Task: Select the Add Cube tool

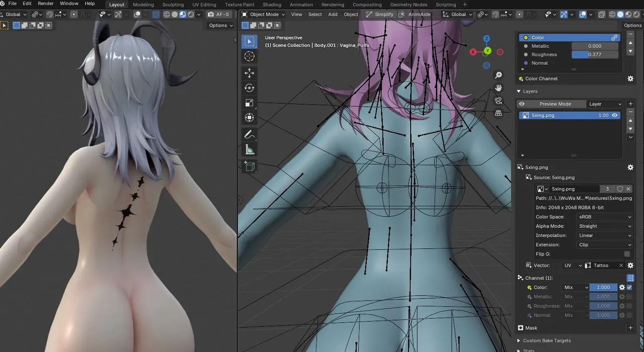Action: tap(250, 167)
